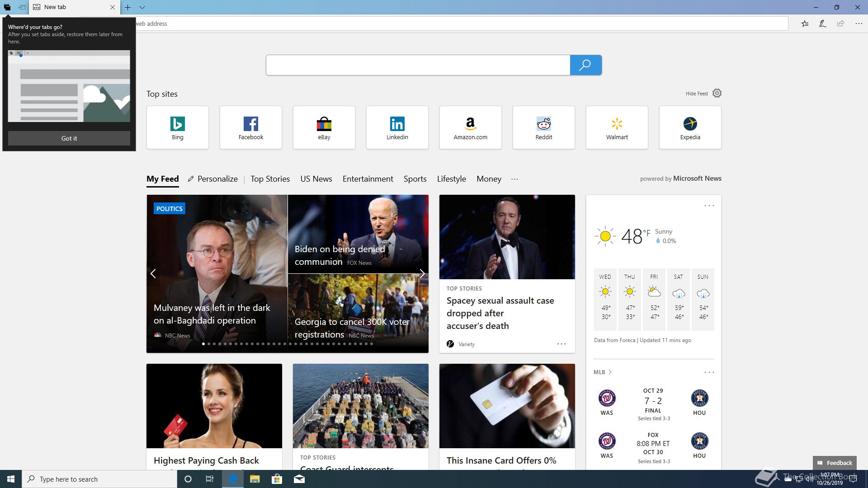868x488 pixels.
Task: Switch to the Money tab
Action: [489, 179]
